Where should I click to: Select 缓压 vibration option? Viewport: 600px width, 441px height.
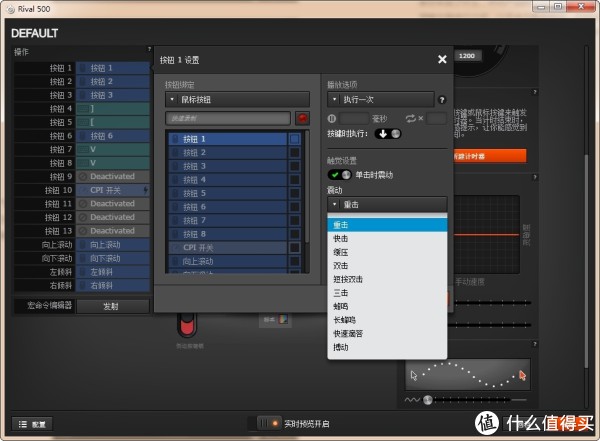click(387, 252)
